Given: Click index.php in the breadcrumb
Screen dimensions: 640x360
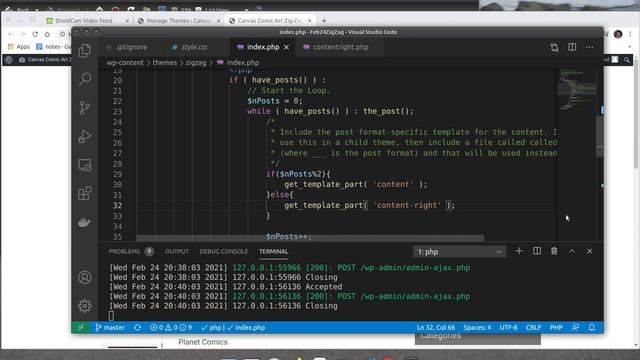Looking at the screenshot, I should pyautogui.click(x=242, y=62).
